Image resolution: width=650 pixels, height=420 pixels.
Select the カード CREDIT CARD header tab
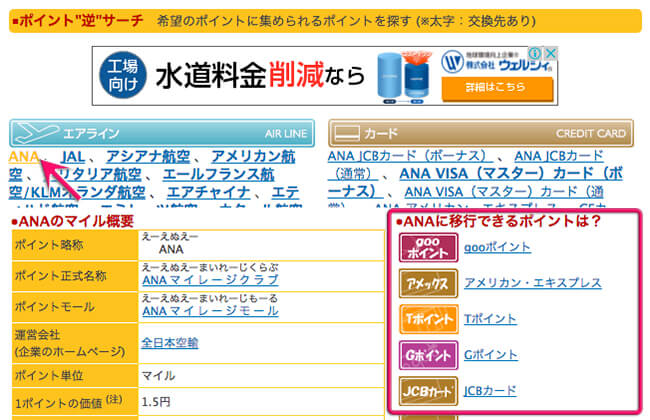tap(481, 133)
